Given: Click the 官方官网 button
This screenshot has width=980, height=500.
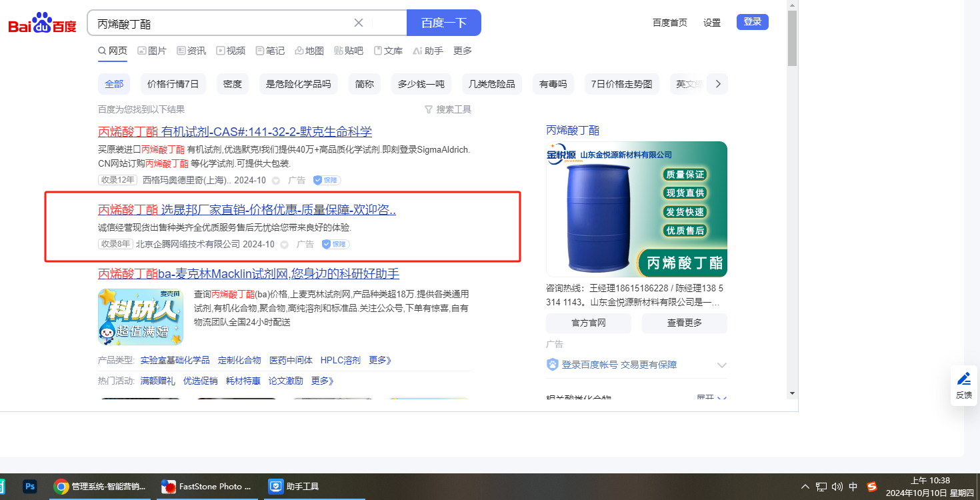Looking at the screenshot, I should [589, 323].
